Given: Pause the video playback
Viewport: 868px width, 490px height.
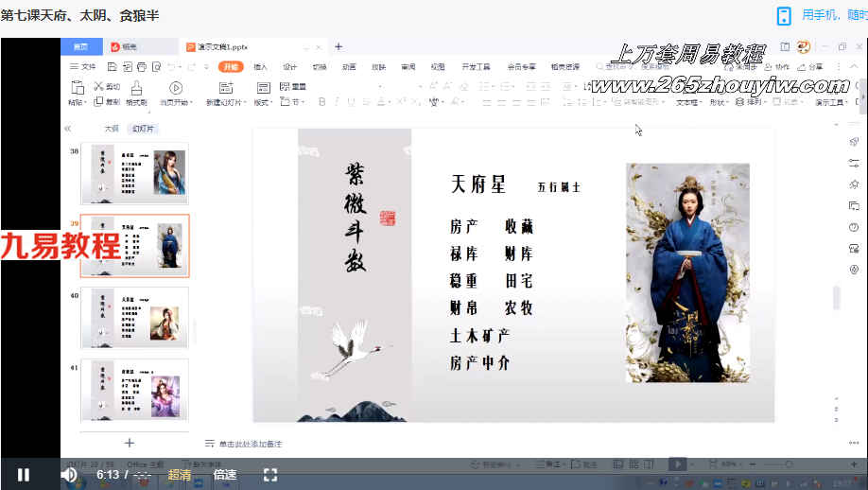Looking at the screenshot, I should click(24, 475).
